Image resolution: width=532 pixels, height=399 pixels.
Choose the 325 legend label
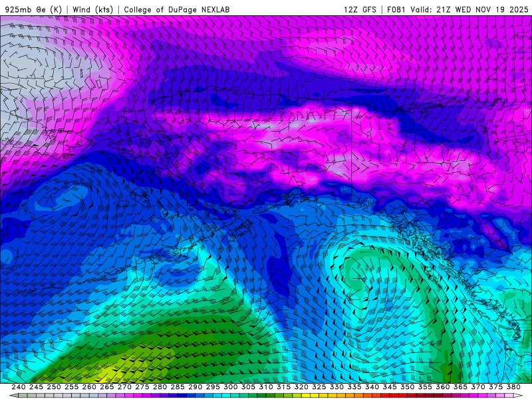tap(319, 387)
